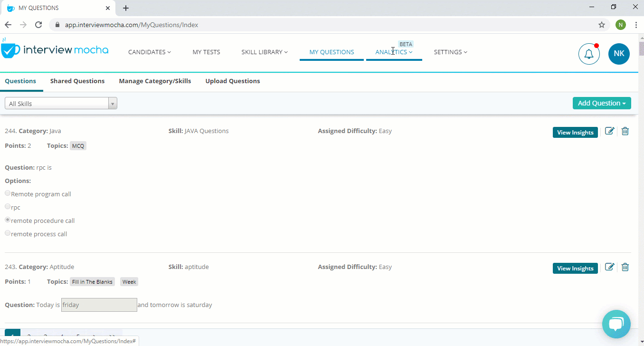Choose the 'remote process call' option
The width and height of the screenshot is (644, 346).
7,232
